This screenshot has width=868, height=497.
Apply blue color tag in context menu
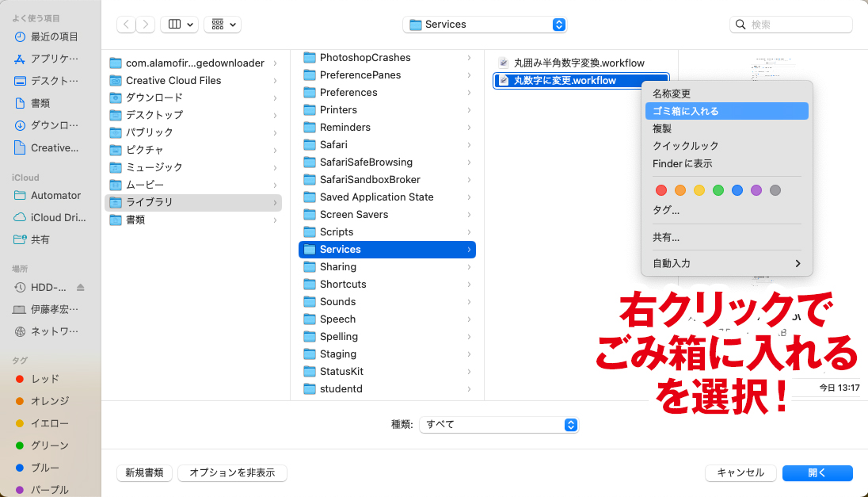point(737,190)
